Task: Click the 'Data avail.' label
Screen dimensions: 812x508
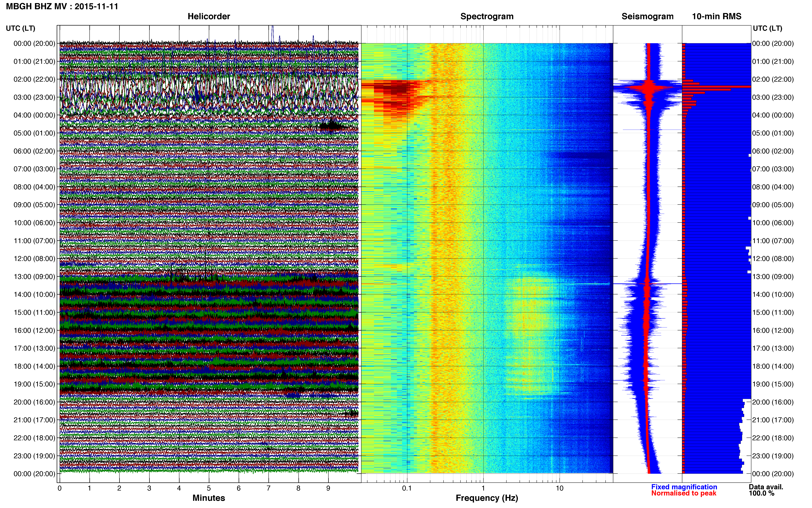Action: tap(766, 487)
